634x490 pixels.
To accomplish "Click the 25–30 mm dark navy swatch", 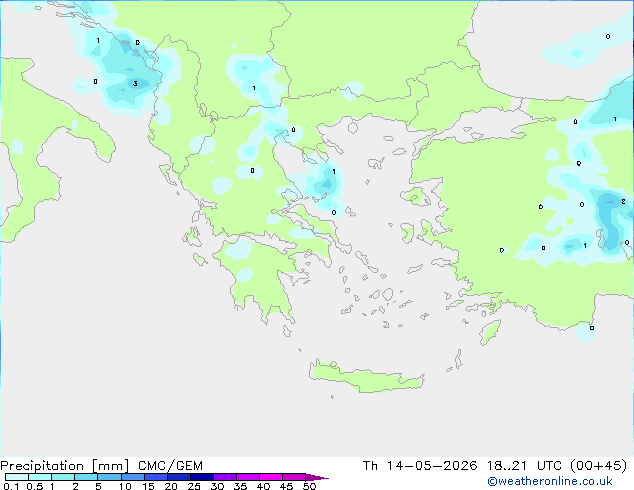I will [x=202, y=477].
